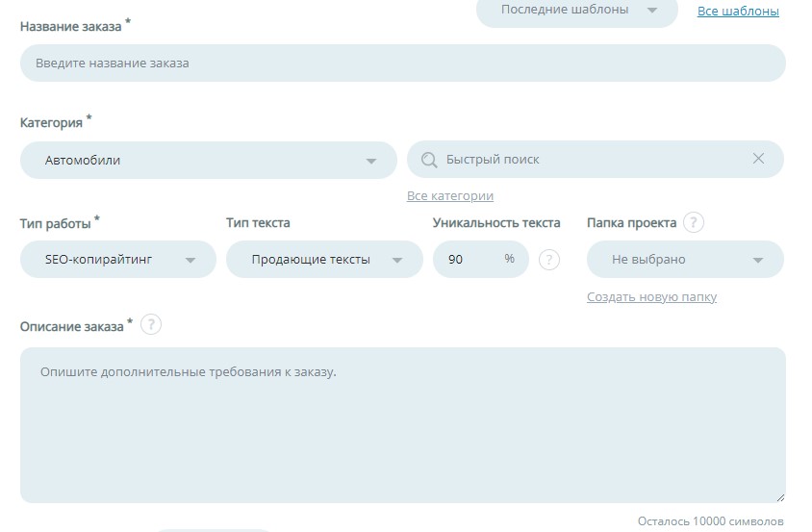812x532 pixels.
Task: Click the Тип работы label
Action: [x=56, y=224]
